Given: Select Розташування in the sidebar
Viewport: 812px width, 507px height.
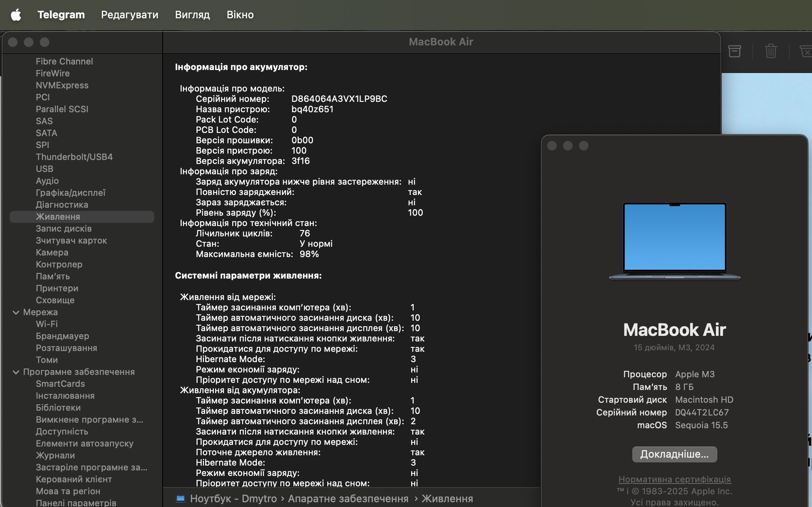Looking at the screenshot, I should pyautogui.click(x=66, y=348).
